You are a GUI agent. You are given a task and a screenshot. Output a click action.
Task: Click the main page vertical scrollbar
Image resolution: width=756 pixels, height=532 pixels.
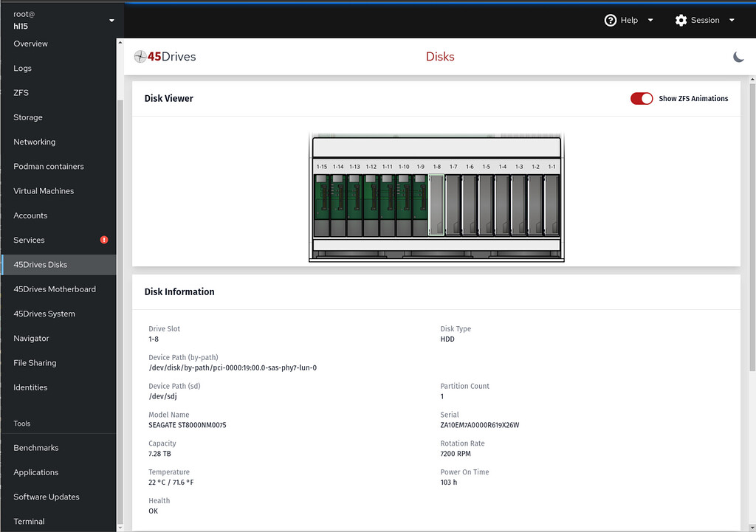pos(751,221)
